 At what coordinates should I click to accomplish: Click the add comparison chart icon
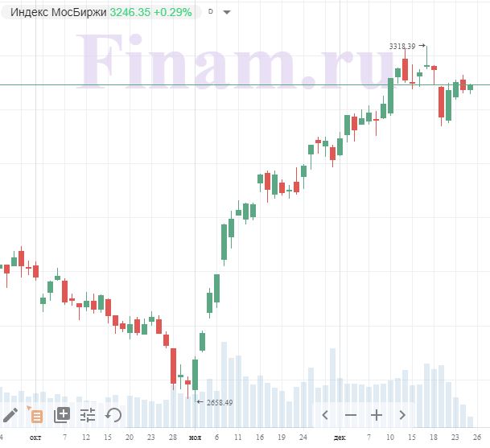tap(62, 415)
